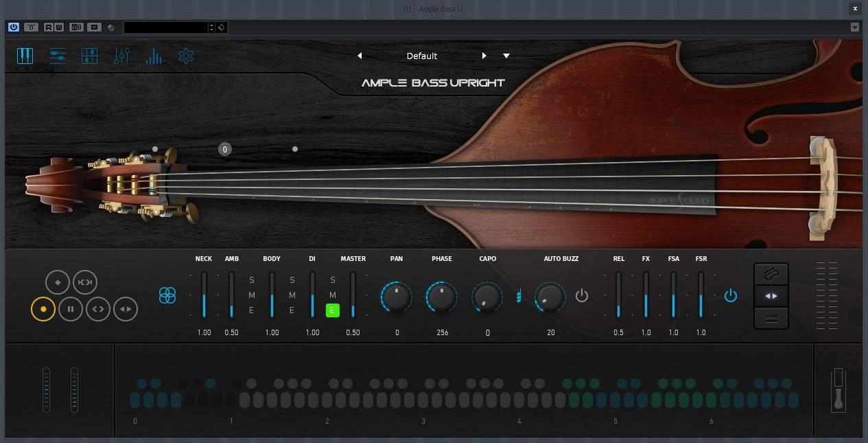
Task: Mute with M button left of BODY
Action: [x=252, y=295]
